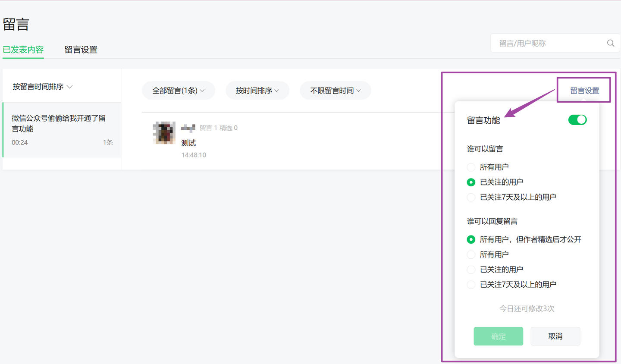Choose 已关注7天及以上的用户 under 谁可以留言
Image resolution: width=621 pixels, height=364 pixels.
click(x=471, y=198)
